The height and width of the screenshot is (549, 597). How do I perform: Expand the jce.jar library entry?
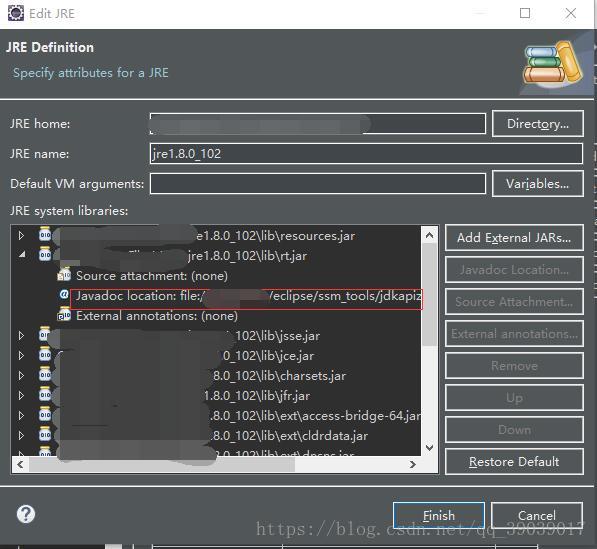tap(21, 355)
